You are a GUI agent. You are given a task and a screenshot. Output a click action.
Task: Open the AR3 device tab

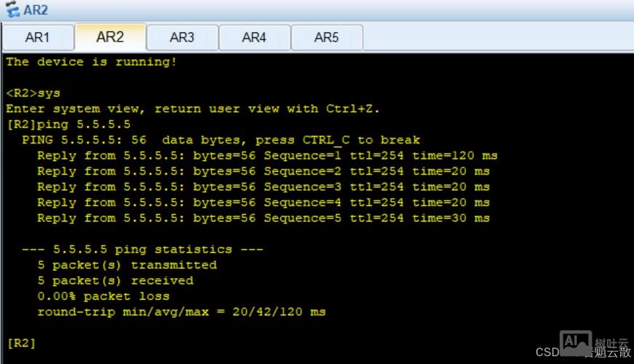182,37
